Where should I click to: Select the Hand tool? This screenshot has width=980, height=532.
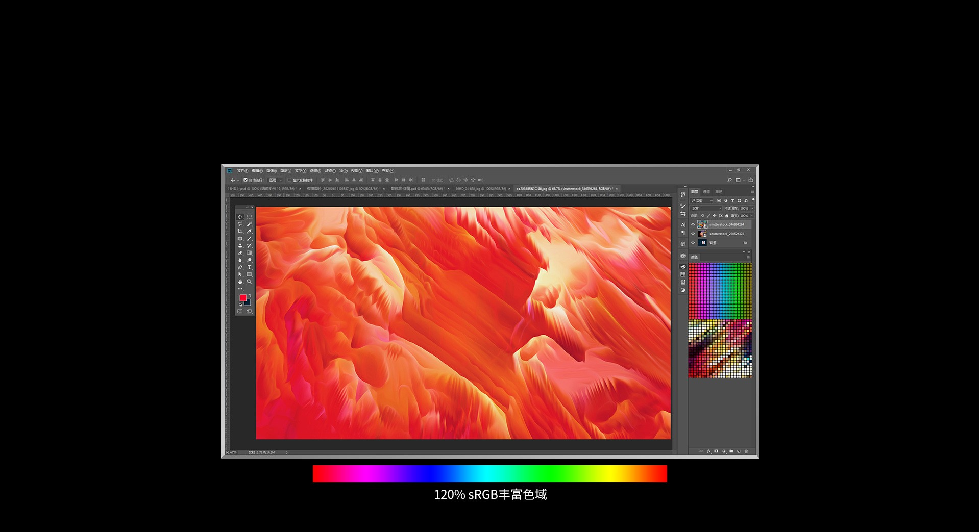click(x=240, y=282)
